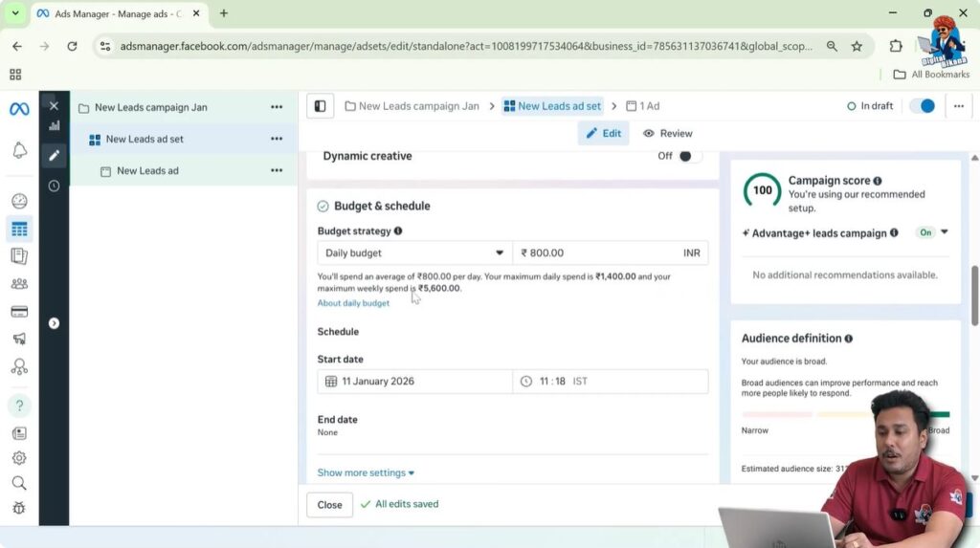
Task: Open more options for New Leads campaign Jan
Action: click(x=277, y=107)
